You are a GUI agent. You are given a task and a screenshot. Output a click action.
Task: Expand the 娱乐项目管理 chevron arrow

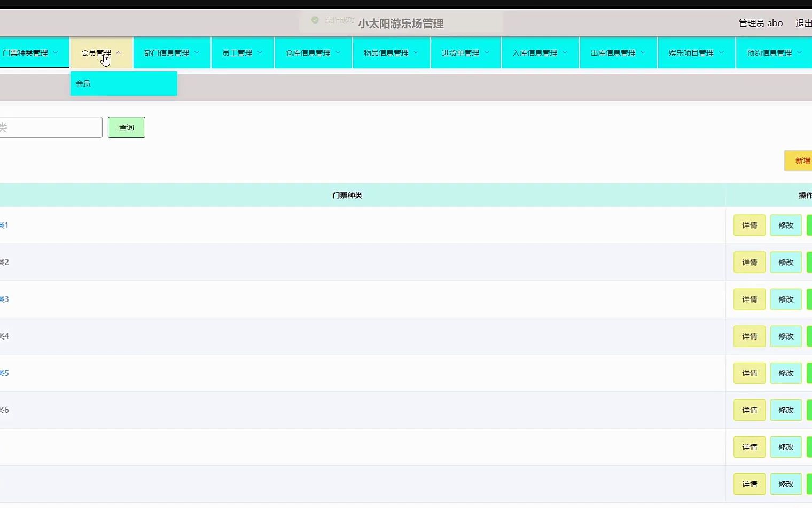click(721, 52)
